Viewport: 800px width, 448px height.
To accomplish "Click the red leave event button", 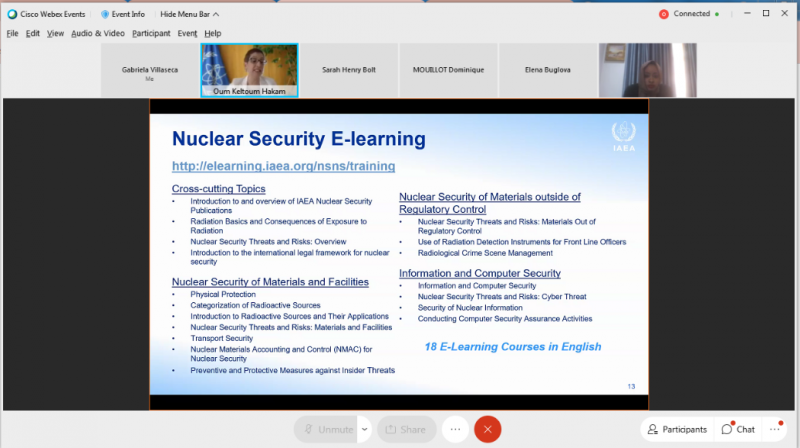I will pyautogui.click(x=487, y=430).
